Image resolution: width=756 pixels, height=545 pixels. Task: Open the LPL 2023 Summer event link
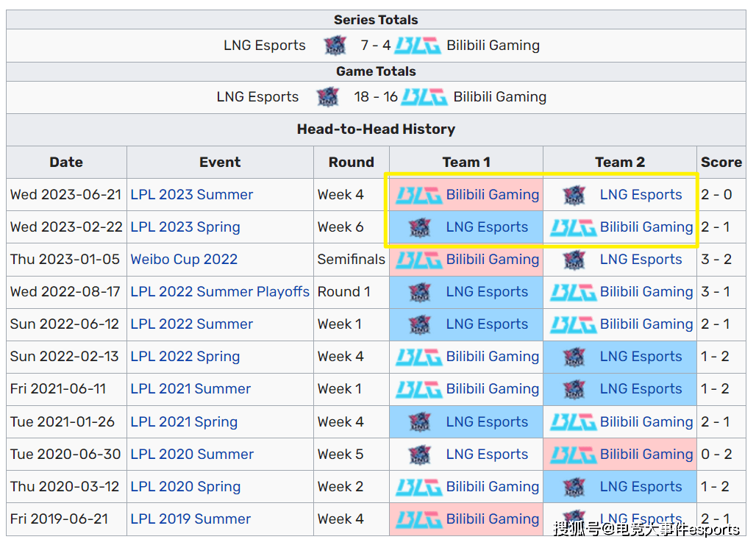[x=191, y=195]
